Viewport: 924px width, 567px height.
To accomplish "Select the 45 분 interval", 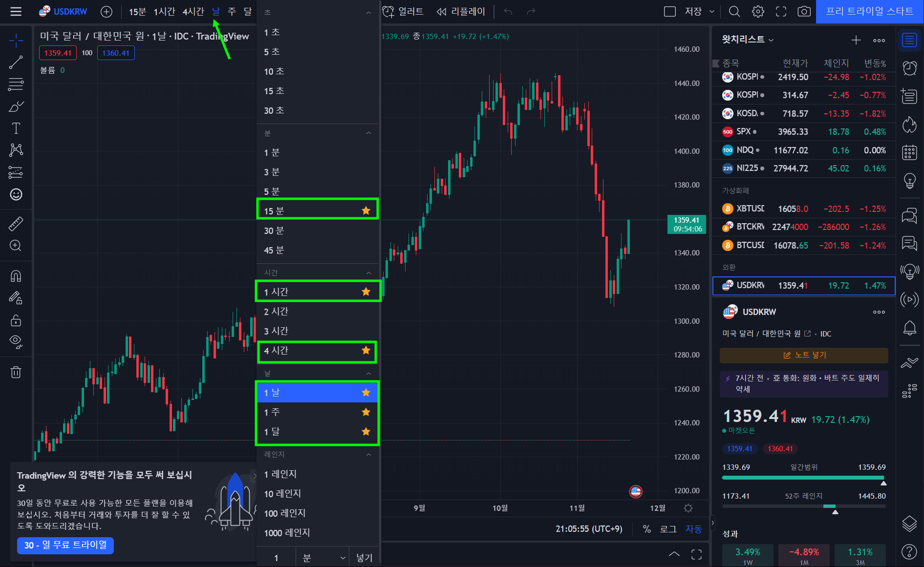I will [x=318, y=250].
